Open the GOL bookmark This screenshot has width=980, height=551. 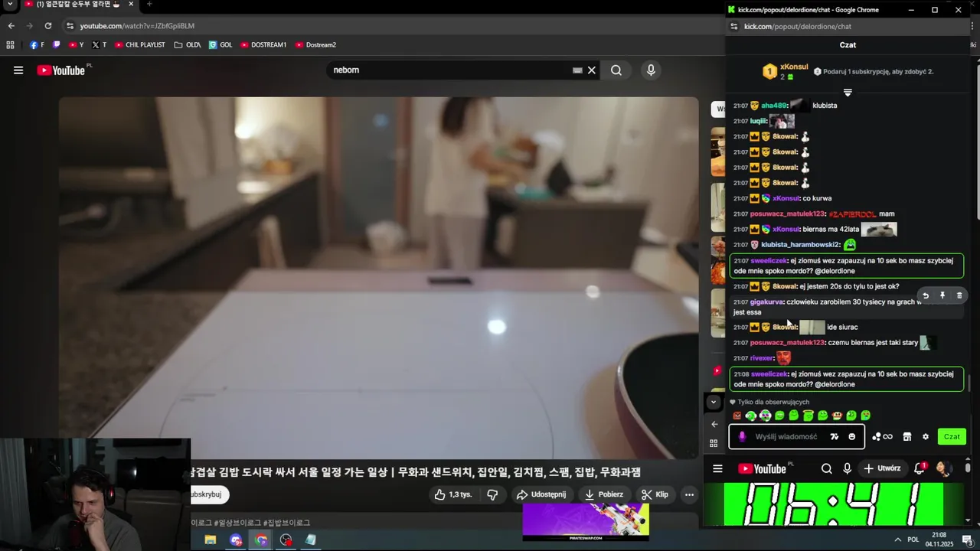tap(220, 45)
